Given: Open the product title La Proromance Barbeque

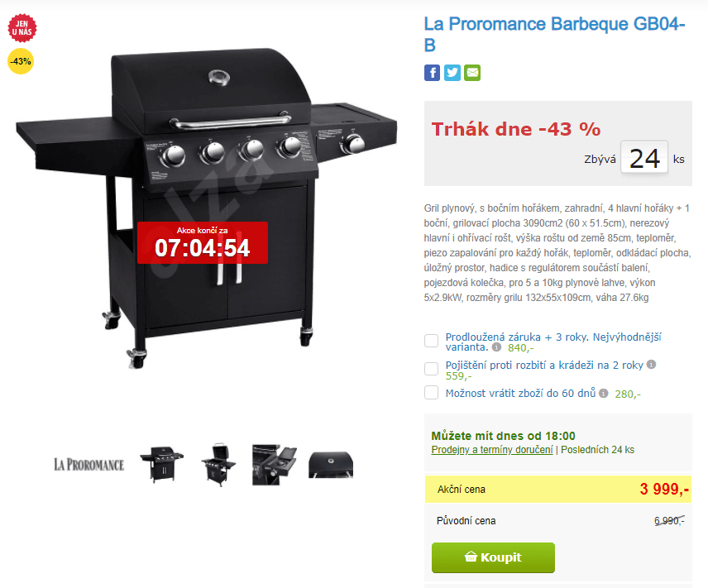Looking at the screenshot, I should tap(554, 35).
